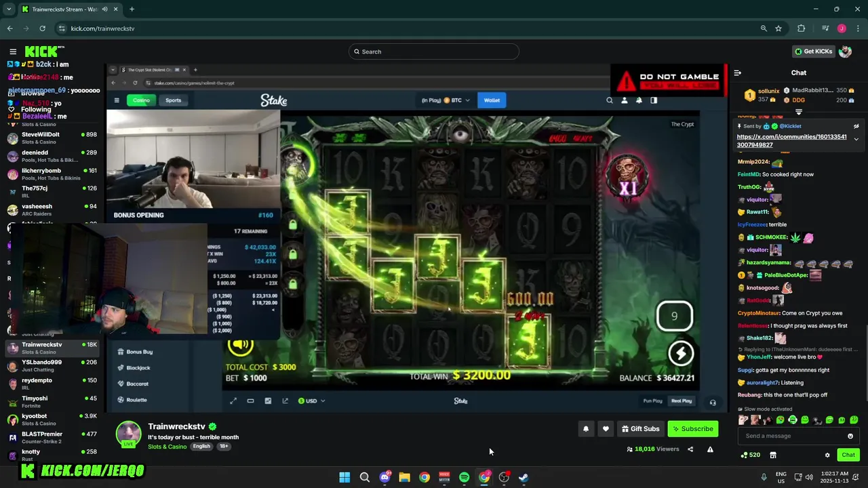Open Timyoshi channel in sidebar

pos(53,402)
